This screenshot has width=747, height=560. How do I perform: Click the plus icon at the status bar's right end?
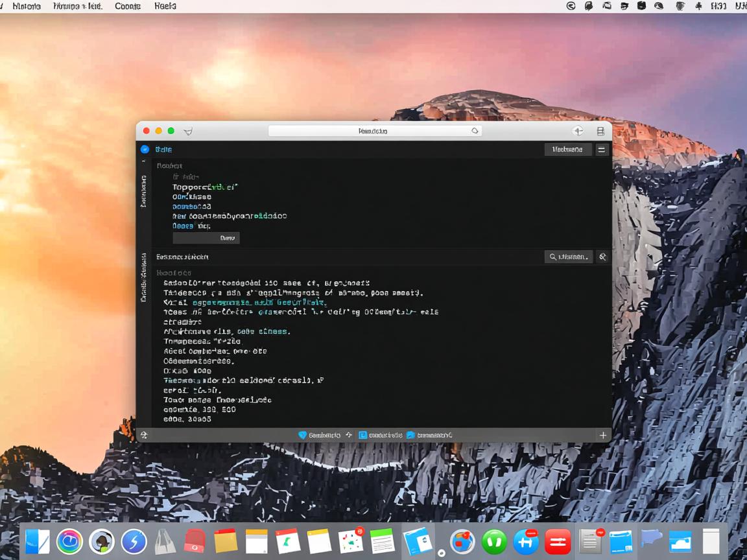602,435
